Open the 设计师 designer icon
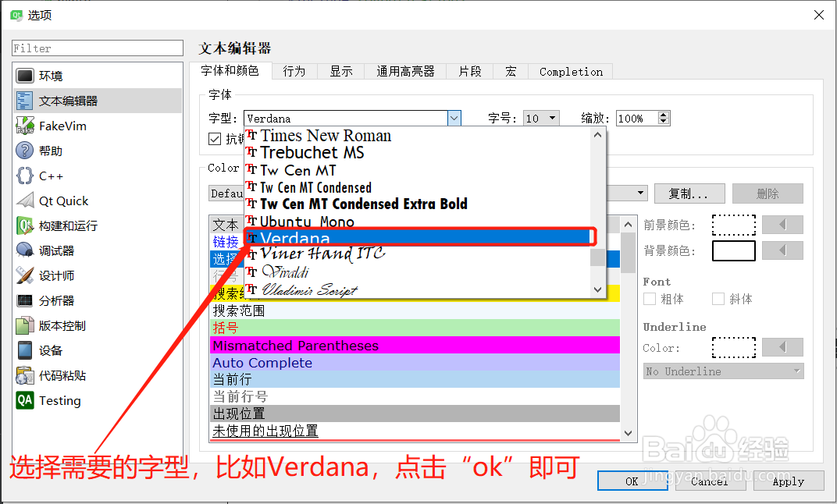 tap(24, 275)
